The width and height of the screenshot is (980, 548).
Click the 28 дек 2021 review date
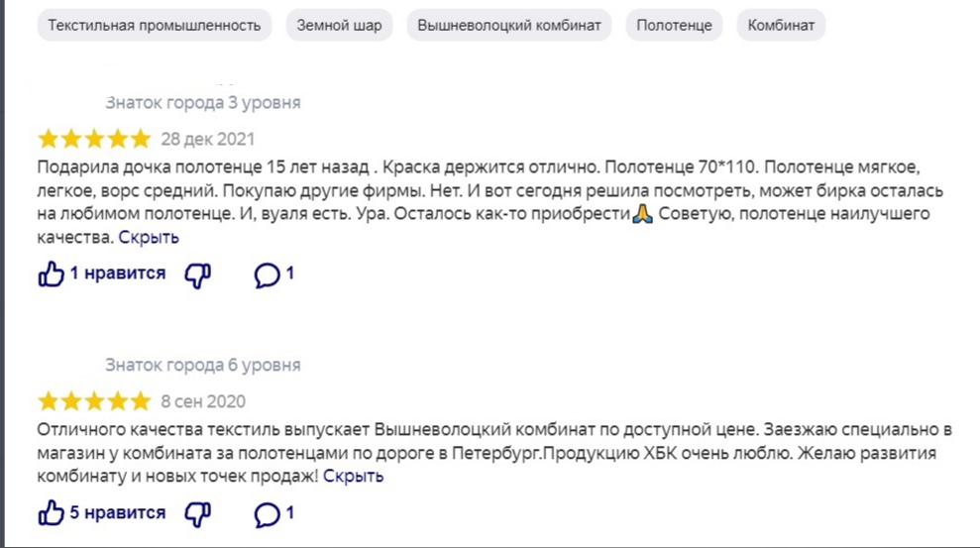pos(208,139)
